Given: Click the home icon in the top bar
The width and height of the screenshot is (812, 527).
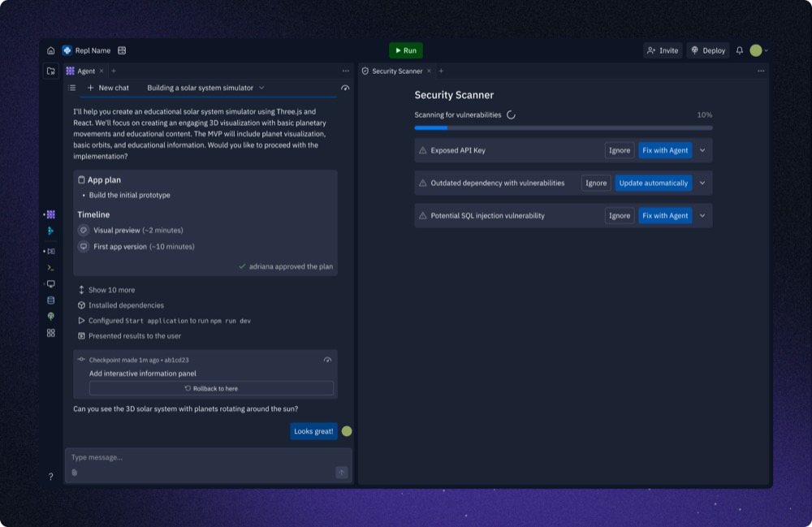Looking at the screenshot, I should pos(50,50).
